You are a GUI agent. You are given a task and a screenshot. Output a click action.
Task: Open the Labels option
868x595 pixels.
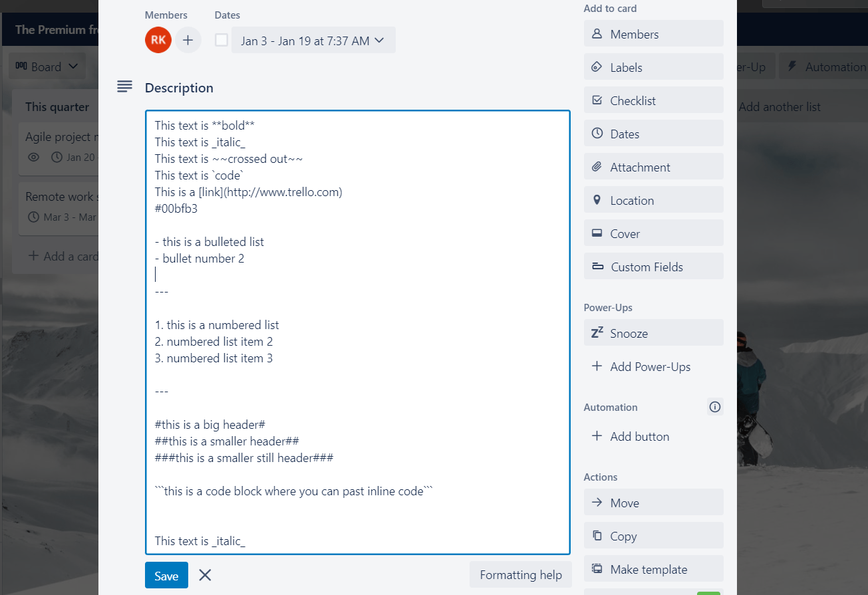tap(653, 67)
